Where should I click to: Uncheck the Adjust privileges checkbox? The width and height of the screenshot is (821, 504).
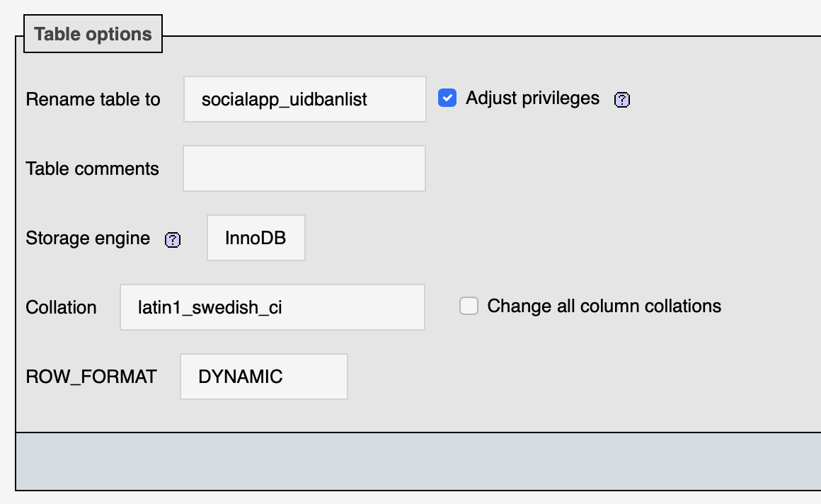point(447,98)
